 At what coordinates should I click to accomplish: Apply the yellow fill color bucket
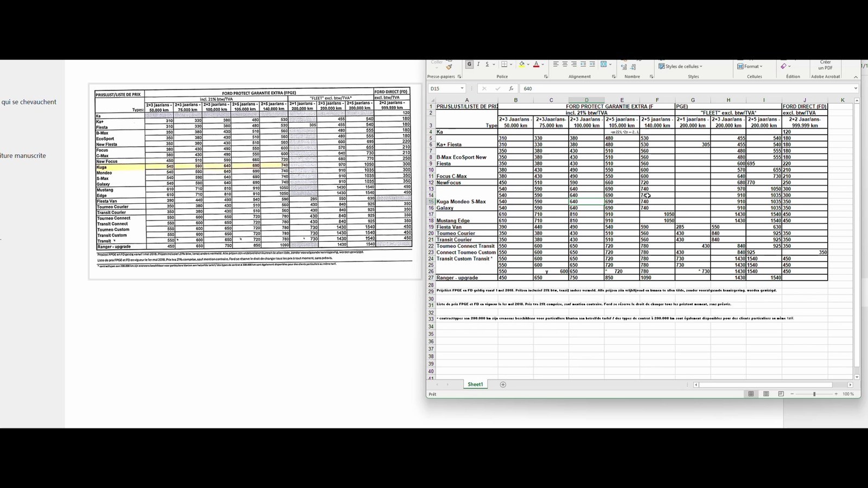[x=522, y=65]
